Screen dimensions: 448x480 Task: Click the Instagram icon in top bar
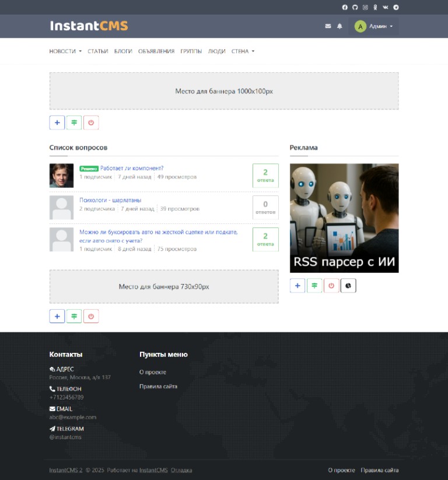[365, 8]
